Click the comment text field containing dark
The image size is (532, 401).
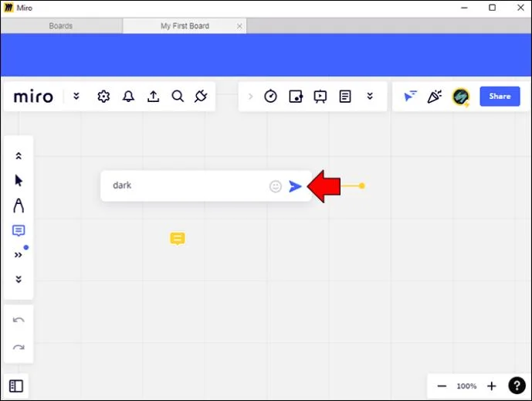click(185, 185)
